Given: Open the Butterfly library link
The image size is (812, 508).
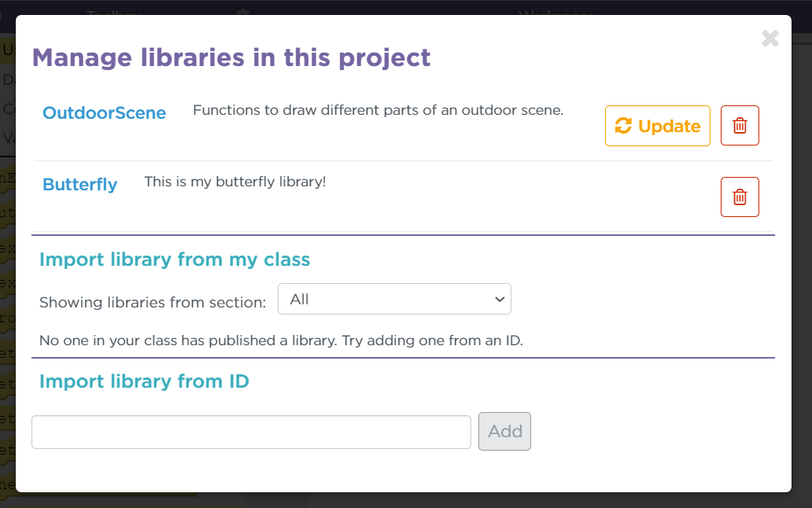Looking at the screenshot, I should (x=79, y=184).
